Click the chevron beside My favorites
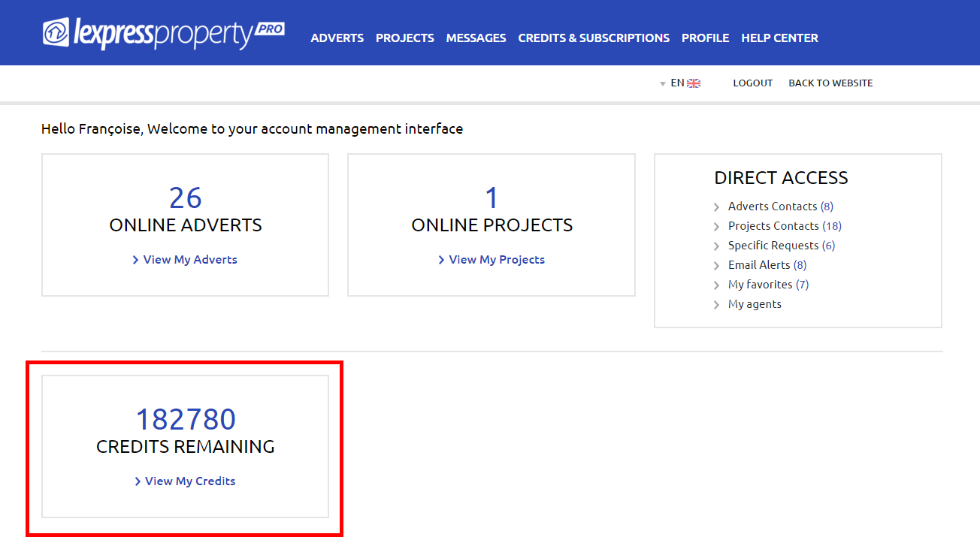 (717, 285)
